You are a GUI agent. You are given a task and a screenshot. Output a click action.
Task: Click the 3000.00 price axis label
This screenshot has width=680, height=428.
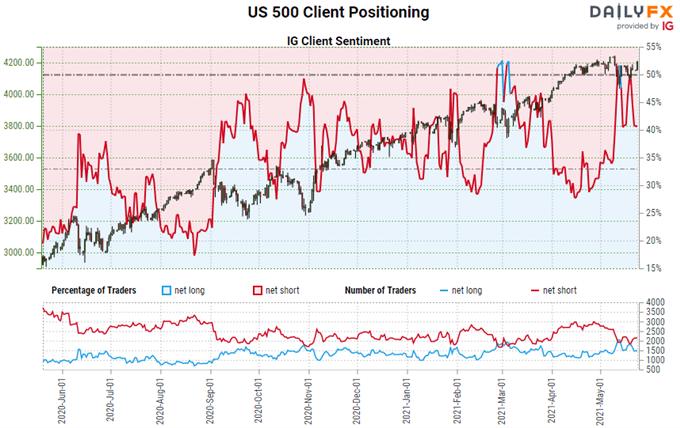[x=19, y=253]
